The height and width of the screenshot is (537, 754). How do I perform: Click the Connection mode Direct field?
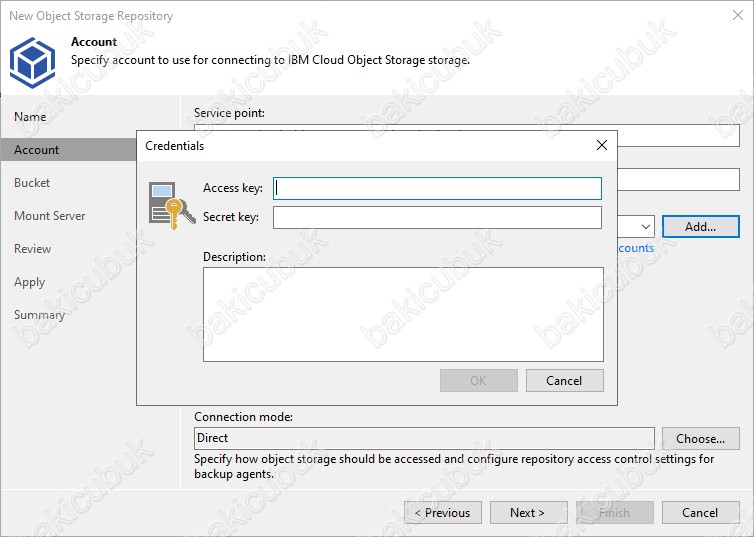pyautogui.click(x=424, y=438)
